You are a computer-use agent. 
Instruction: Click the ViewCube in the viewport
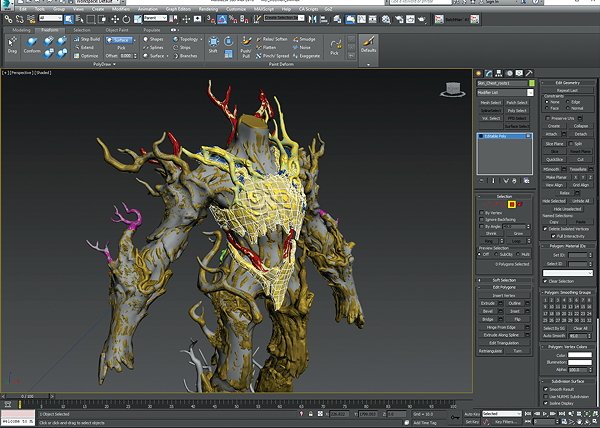pos(453,89)
